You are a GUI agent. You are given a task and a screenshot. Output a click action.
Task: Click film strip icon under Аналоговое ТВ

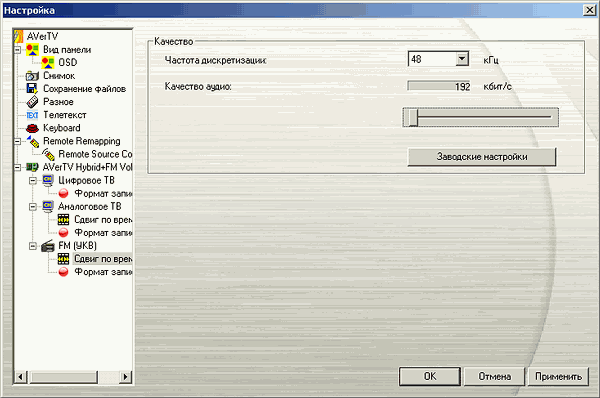pyautogui.click(x=64, y=220)
